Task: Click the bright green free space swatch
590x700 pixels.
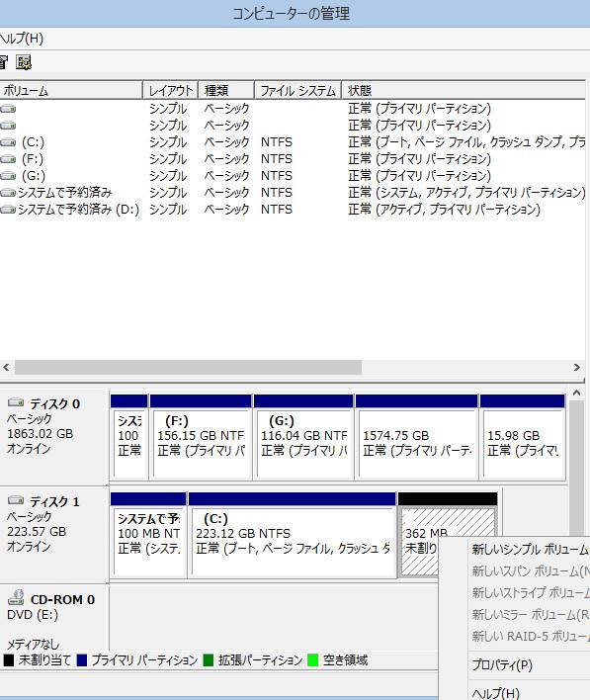Action: click(313, 659)
